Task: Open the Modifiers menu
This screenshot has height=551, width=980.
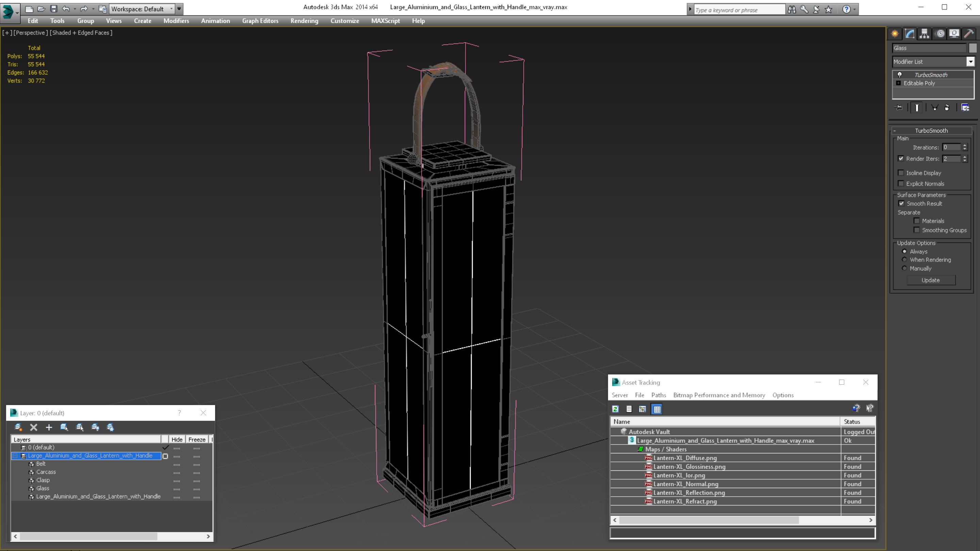Action: (176, 21)
